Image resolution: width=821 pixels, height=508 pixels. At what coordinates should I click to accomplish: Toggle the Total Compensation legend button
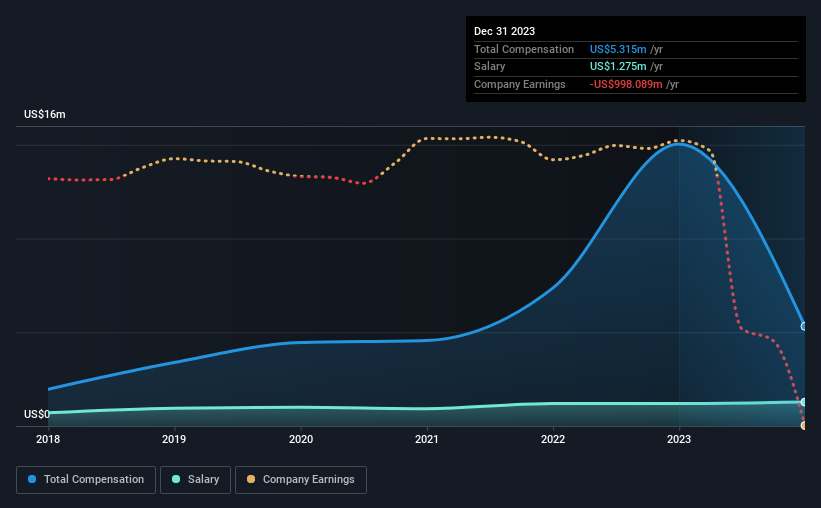coord(86,480)
